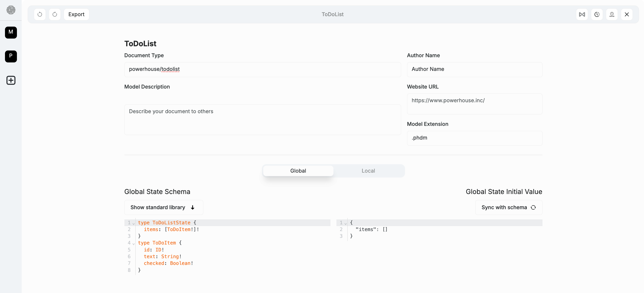Collapse the initial value JSON block

click(x=346, y=223)
